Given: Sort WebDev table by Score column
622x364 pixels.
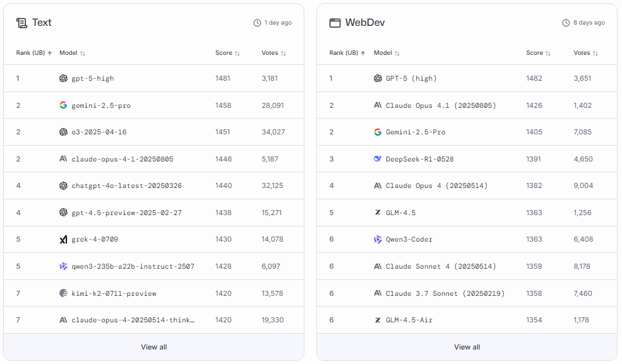Looking at the screenshot, I should [538, 53].
